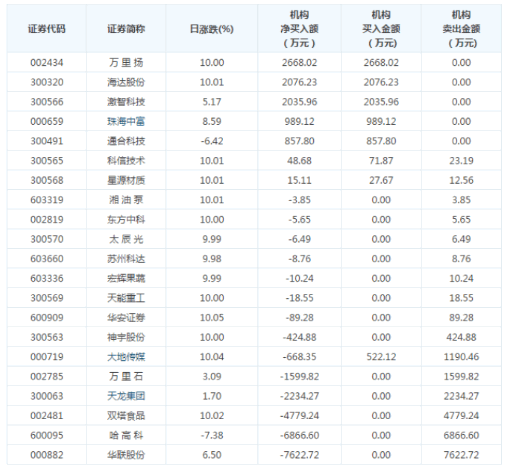Image resolution: width=508 pixels, height=472 pixels.
Task: Click the 双塔食品 name cell
Action: pos(126,416)
